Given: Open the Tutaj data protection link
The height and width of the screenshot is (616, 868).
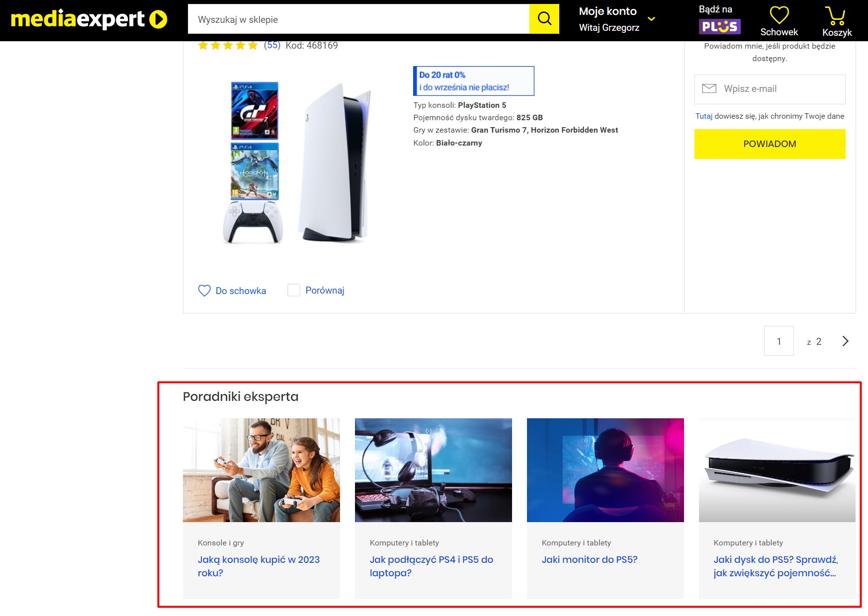Looking at the screenshot, I should [703, 116].
